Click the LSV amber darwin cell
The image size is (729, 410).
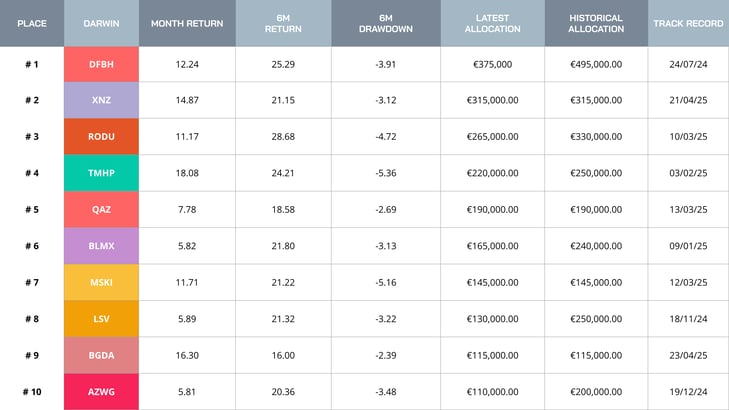(x=101, y=319)
